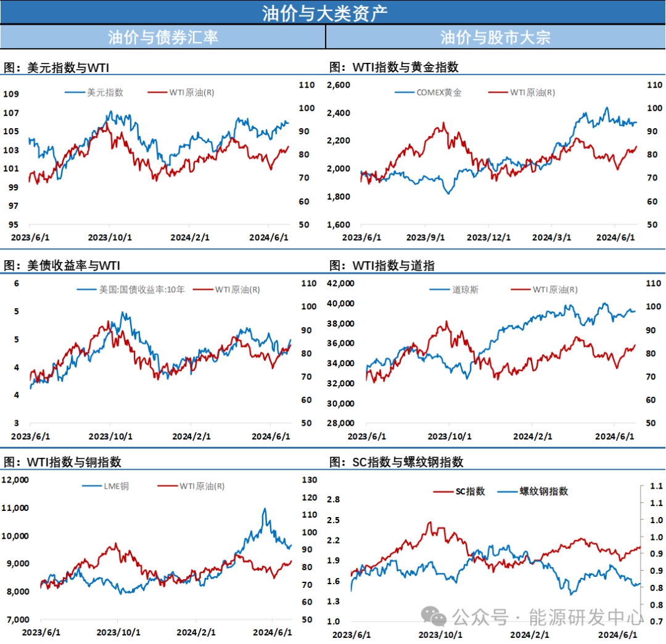The height and width of the screenshot is (644, 666).
Task: Click the 油价与大类资产 title banner
Action: (x=333, y=12)
